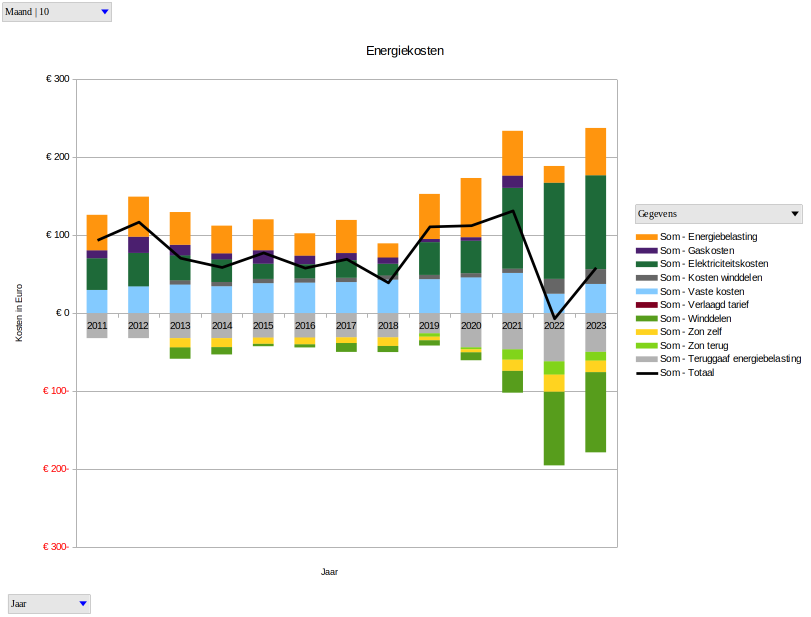Click the Jaar x-axis title

[x=329, y=572]
